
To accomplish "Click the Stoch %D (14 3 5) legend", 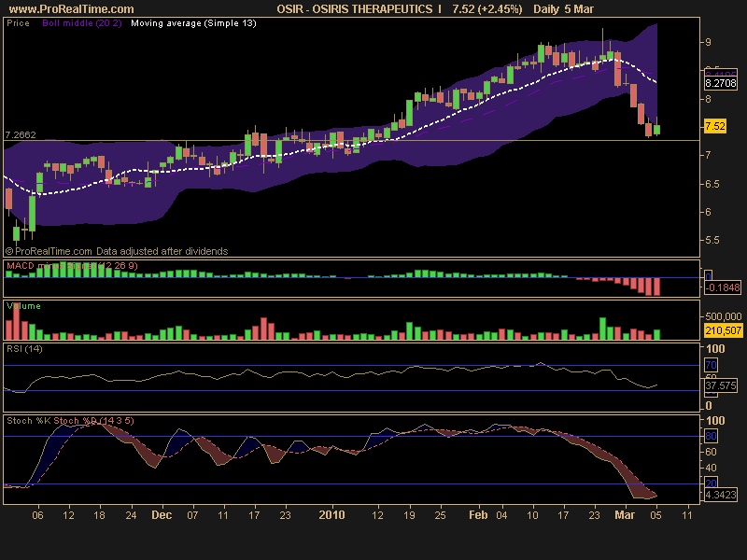I will coord(94,421).
